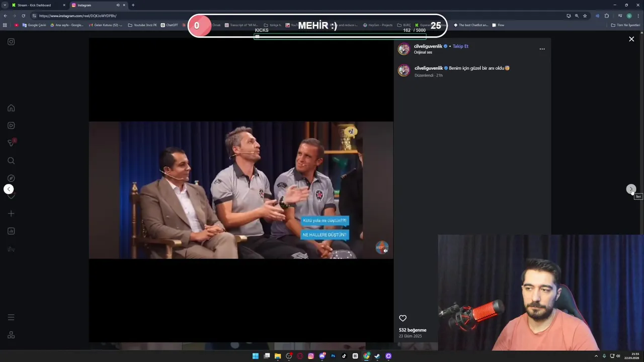Open Instagram Search in the sidebar

tap(11, 161)
